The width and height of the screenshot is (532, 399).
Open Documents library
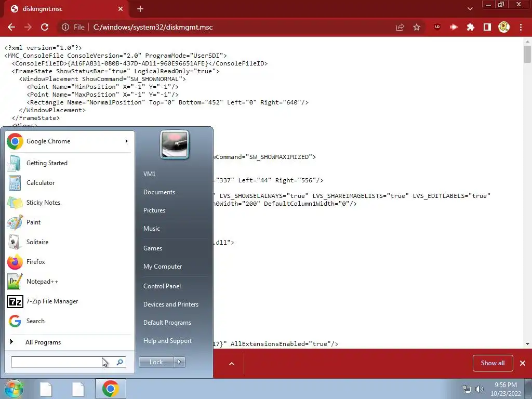pos(159,192)
